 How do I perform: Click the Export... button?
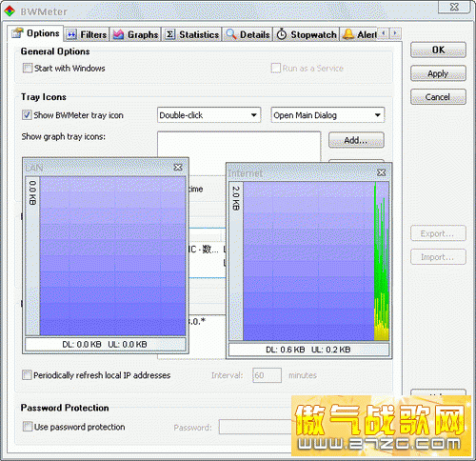[438, 233]
